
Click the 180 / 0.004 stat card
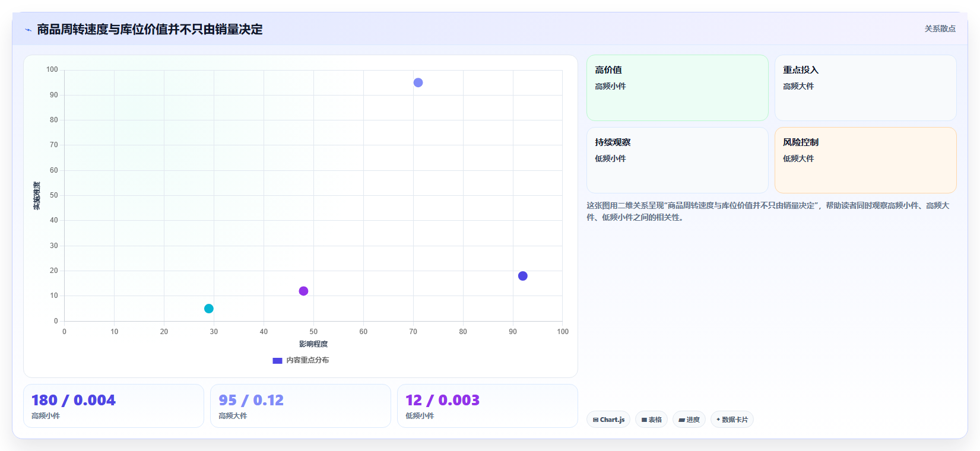(x=113, y=406)
